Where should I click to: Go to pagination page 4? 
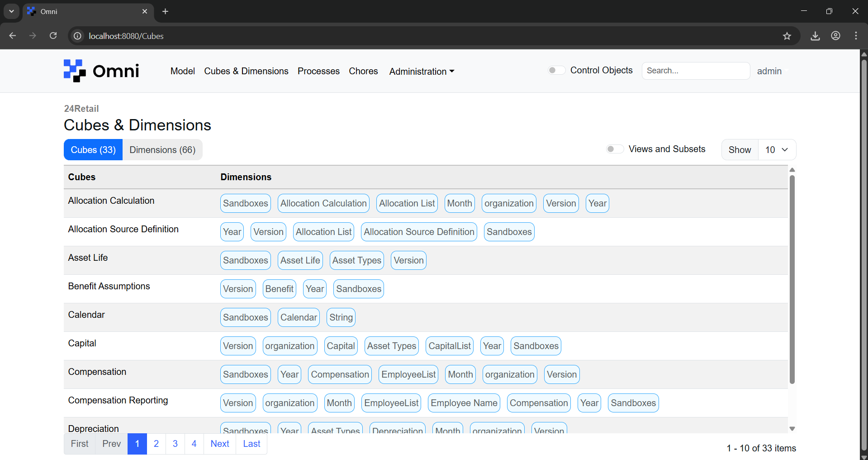(194, 444)
